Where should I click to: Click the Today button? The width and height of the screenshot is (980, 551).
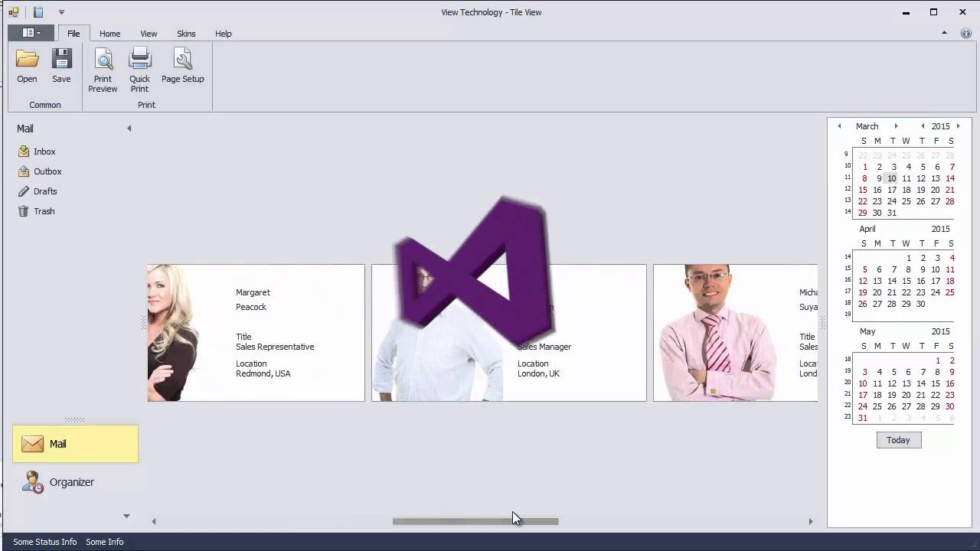[898, 440]
